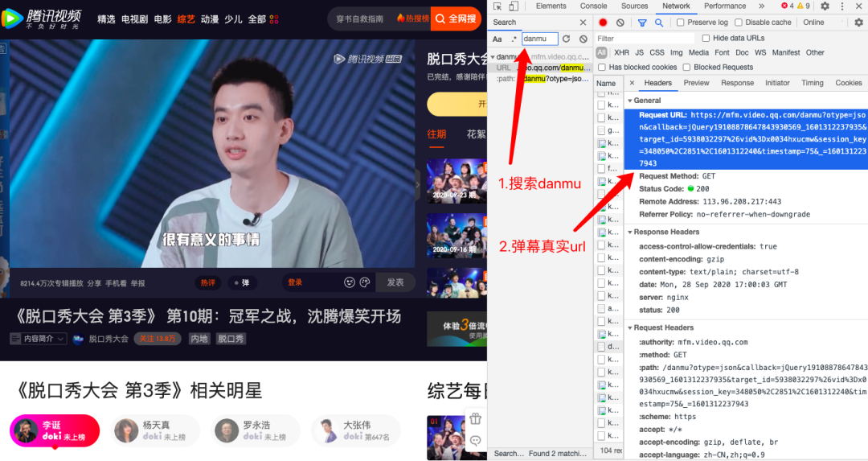Click the Tencent Video logo
The height and width of the screenshot is (461, 868).
pos(41,19)
